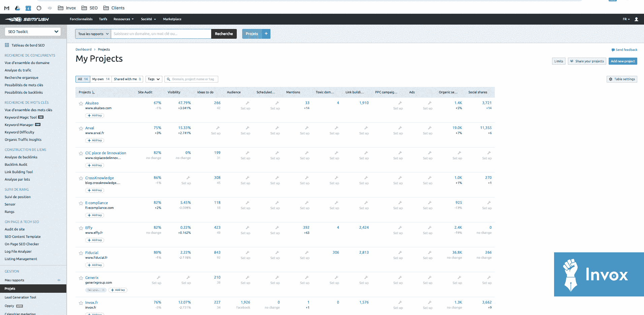Star the E-compliance project

81,203
